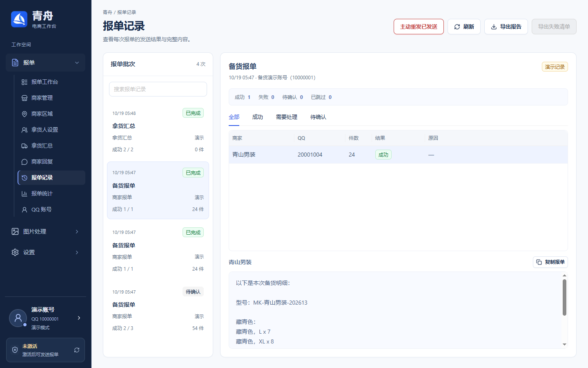This screenshot has width=588, height=368.
Task: Go to 商家区域 location page
Action: [x=51, y=114]
